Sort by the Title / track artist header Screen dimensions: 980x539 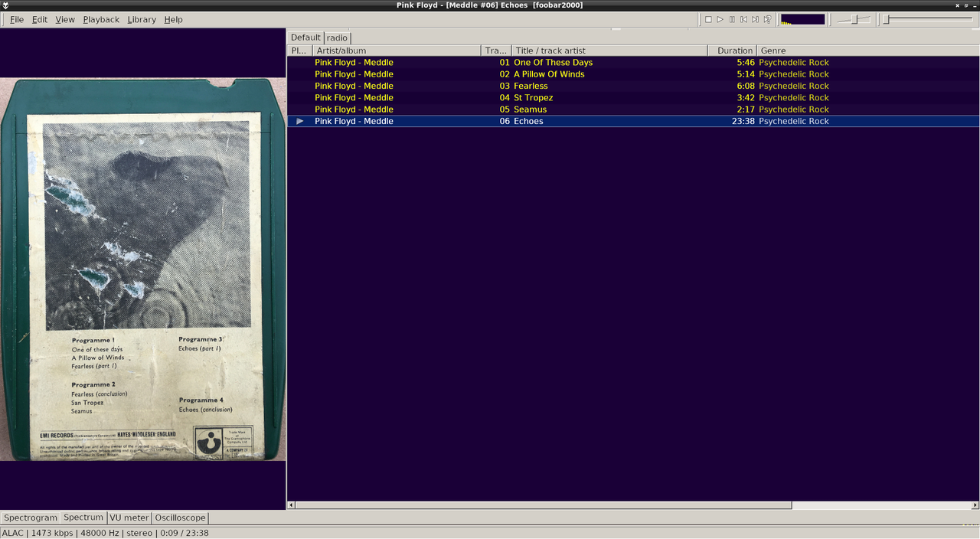(x=609, y=51)
